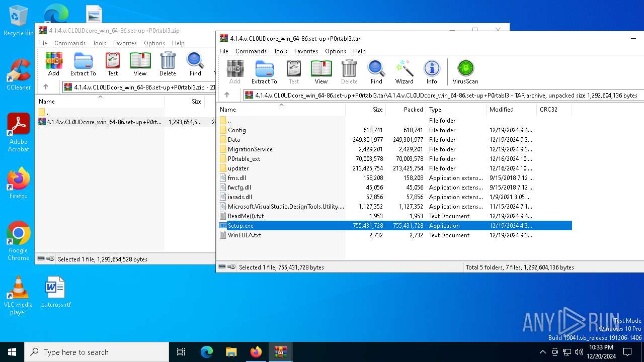Click Test in zip window toolbar
Screen dimensions: 644x362
113,64
